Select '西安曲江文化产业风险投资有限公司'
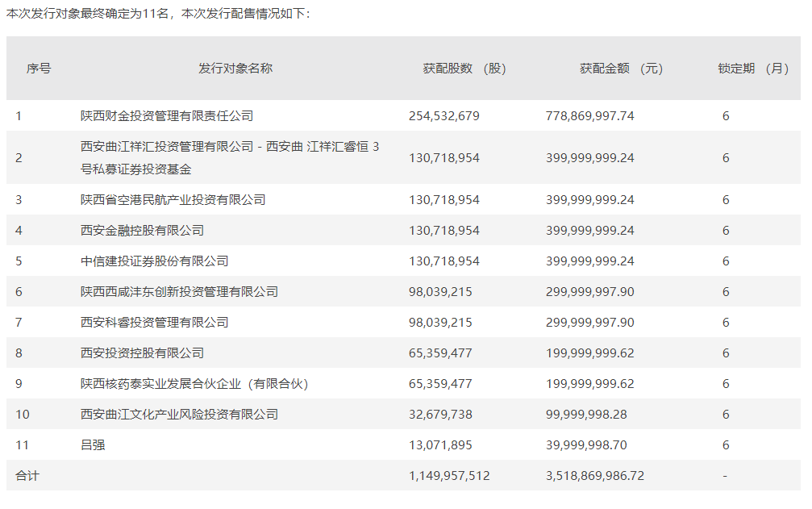 click(x=179, y=415)
